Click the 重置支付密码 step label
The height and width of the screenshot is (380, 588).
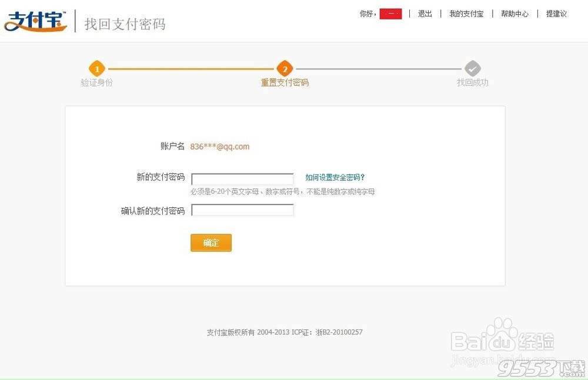coord(285,82)
